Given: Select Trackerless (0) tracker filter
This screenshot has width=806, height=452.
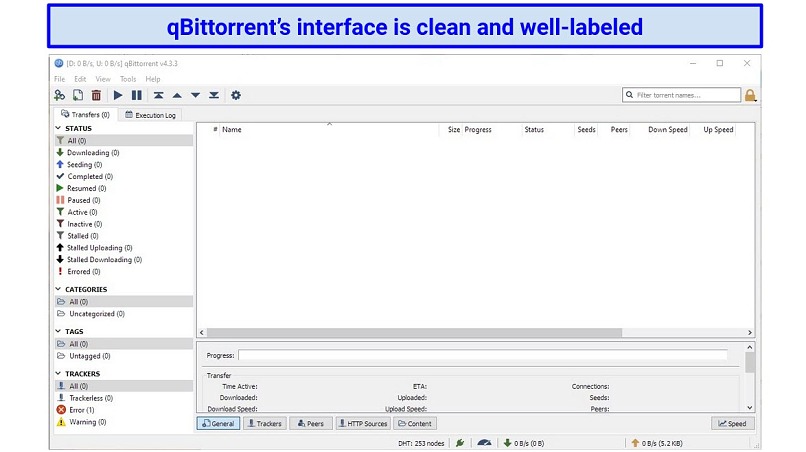Looking at the screenshot, I should click(x=124, y=398).
